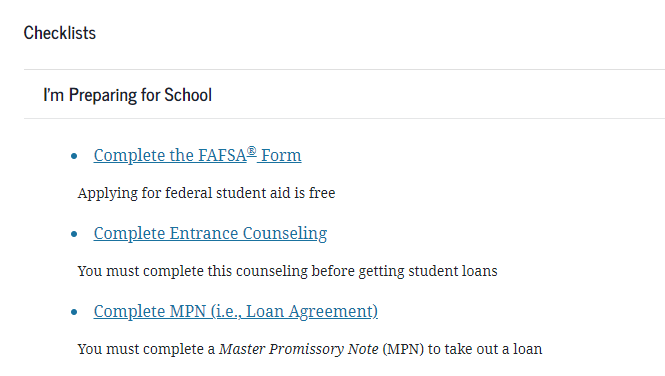Click the (MPN) abbreviation in the description
Image resolution: width=665 pixels, height=376 pixels.
403,349
